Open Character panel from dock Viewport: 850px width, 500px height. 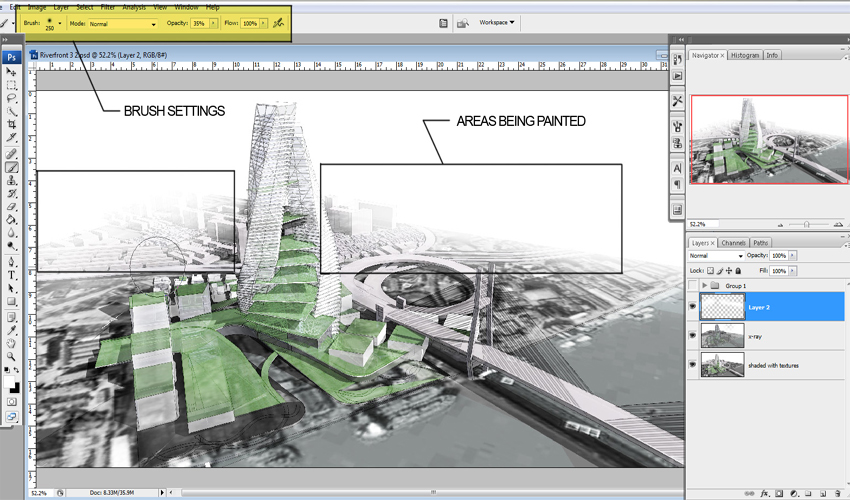tap(677, 168)
